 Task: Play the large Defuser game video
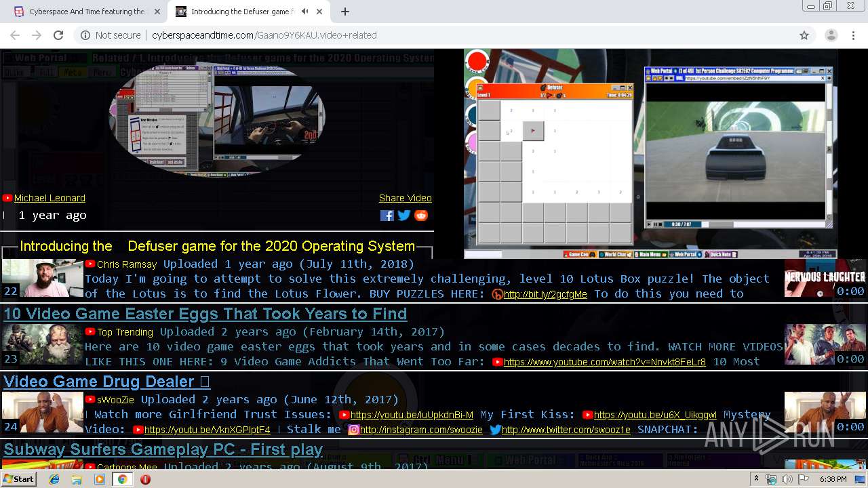[x=650, y=154]
